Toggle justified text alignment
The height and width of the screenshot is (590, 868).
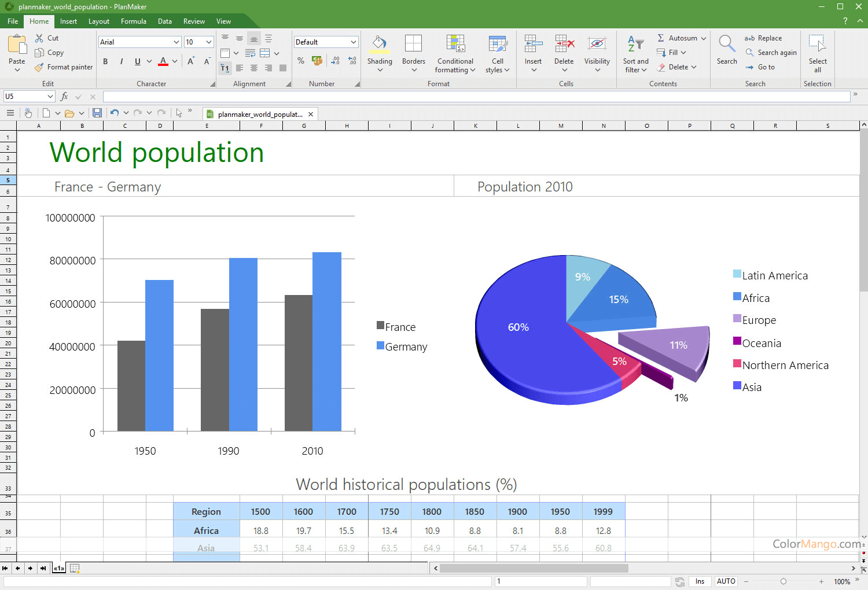click(283, 68)
